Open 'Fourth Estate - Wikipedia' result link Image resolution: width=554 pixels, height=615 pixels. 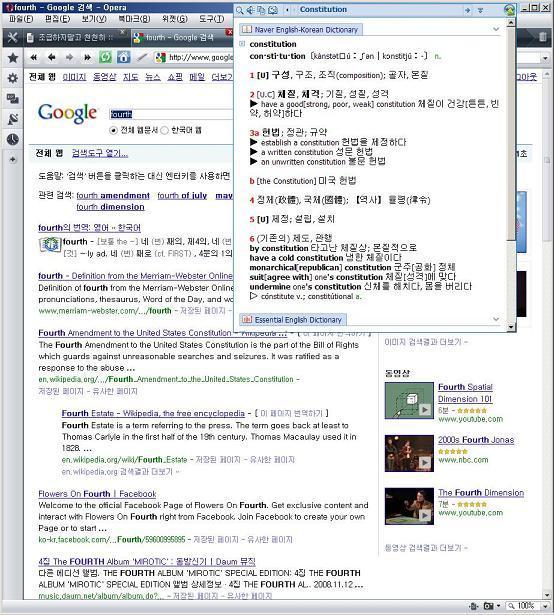[x=153, y=413]
